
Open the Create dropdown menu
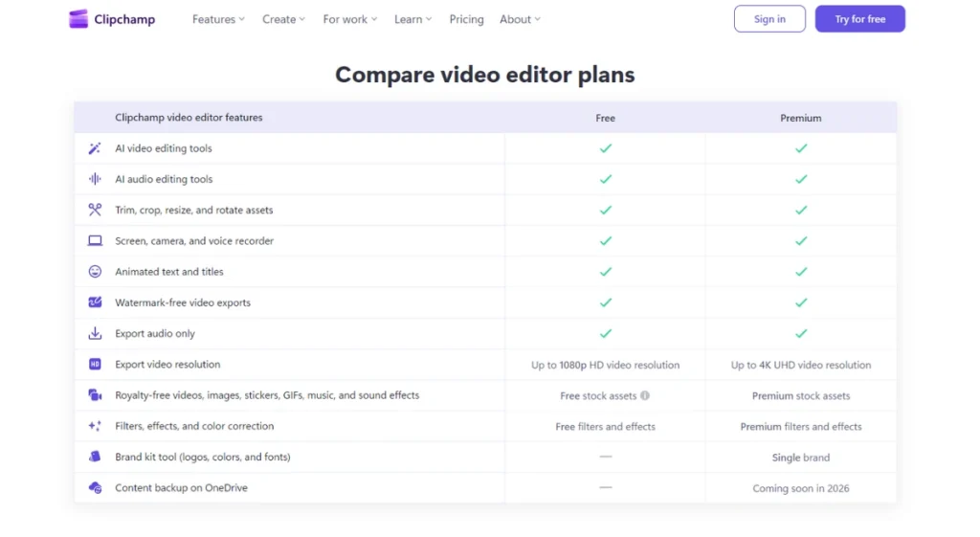[x=283, y=19]
